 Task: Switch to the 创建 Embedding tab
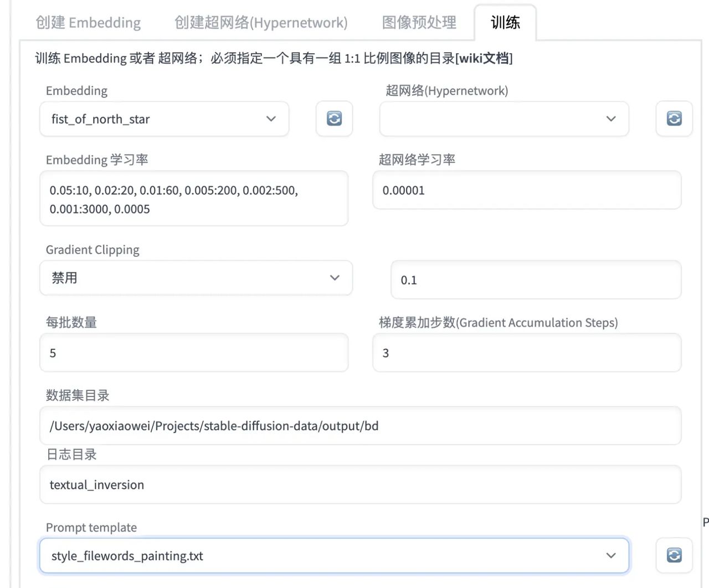click(88, 23)
